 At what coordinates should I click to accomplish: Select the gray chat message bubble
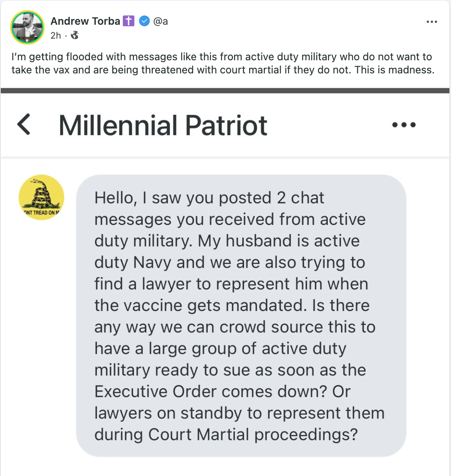point(241,316)
